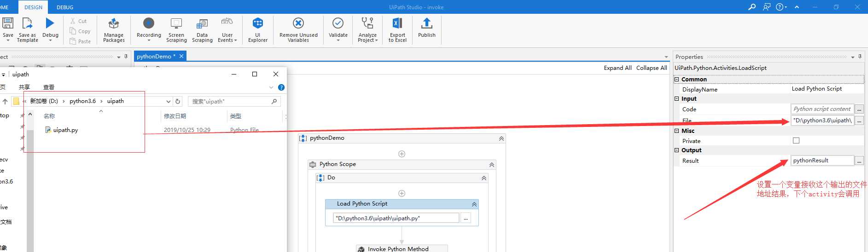868x252 pixels.
Task: Click the plus add activity inside Do
Action: click(402, 194)
